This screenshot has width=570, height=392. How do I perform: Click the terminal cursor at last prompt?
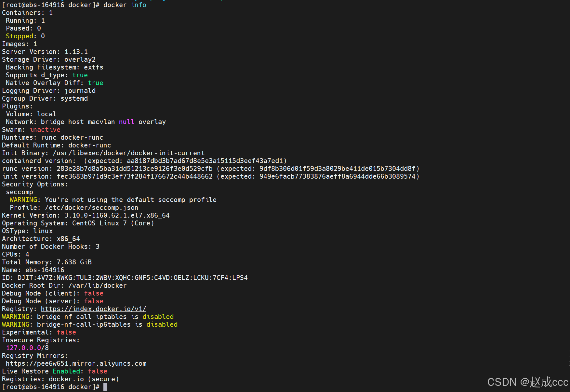point(105,387)
